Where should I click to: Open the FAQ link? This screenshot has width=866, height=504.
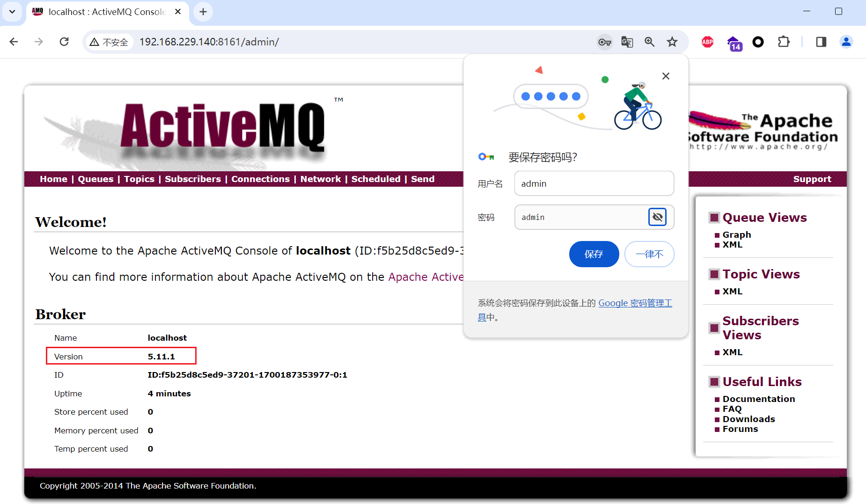click(x=732, y=409)
